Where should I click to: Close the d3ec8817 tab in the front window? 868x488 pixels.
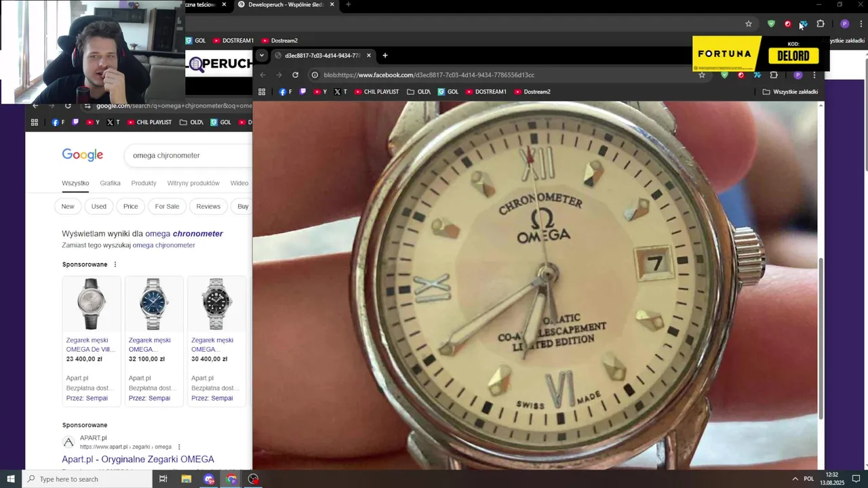[x=369, y=56]
